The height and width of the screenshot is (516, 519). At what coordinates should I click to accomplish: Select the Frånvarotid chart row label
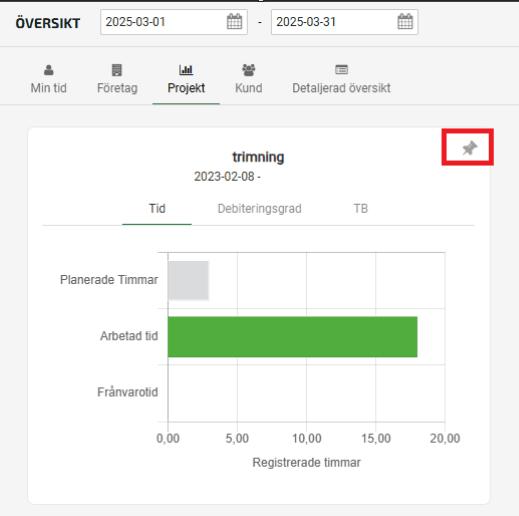tap(128, 392)
